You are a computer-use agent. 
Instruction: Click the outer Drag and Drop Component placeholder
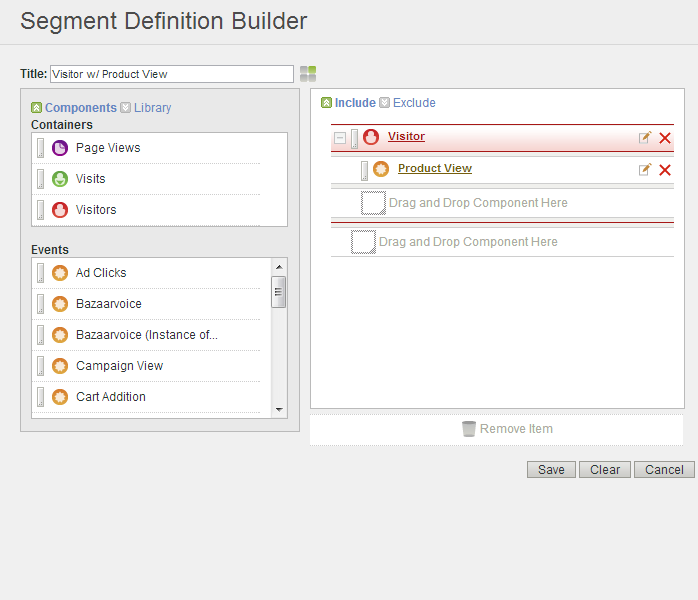point(454,242)
